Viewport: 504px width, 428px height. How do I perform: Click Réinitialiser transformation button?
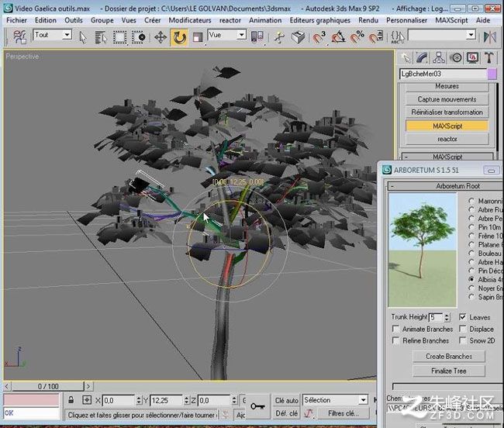tap(447, 112)
